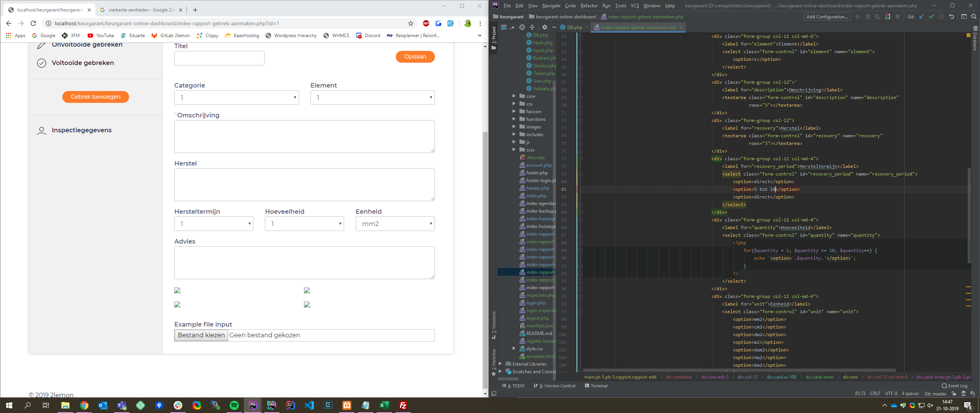Click start listening for PHP debug connections
The height and width of the screenshot is (413, 980).
pos(888,17)
